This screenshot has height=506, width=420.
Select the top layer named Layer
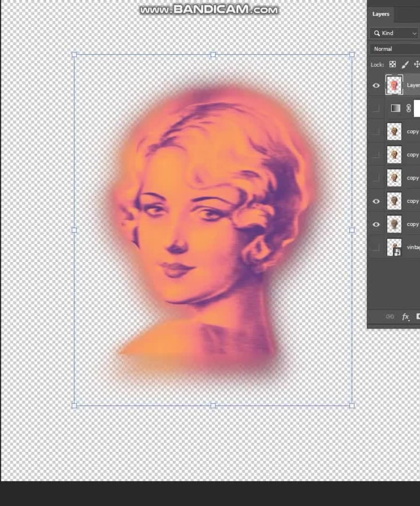tap(413, 85)
